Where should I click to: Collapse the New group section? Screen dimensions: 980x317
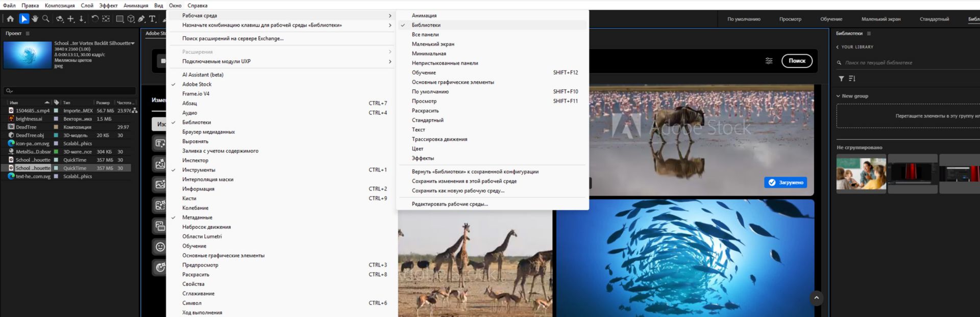(x=838, y=96)
